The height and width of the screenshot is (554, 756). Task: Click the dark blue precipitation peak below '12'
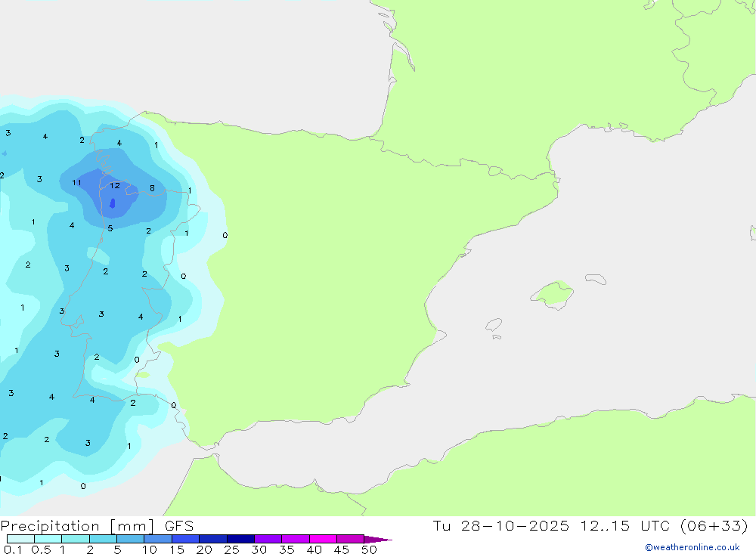[x=113, y=203]
